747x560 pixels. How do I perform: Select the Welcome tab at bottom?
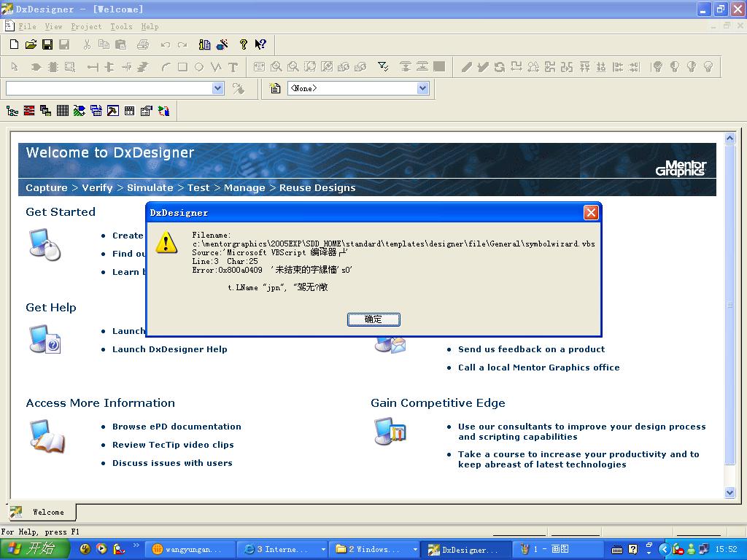click(x=42, y=512)
